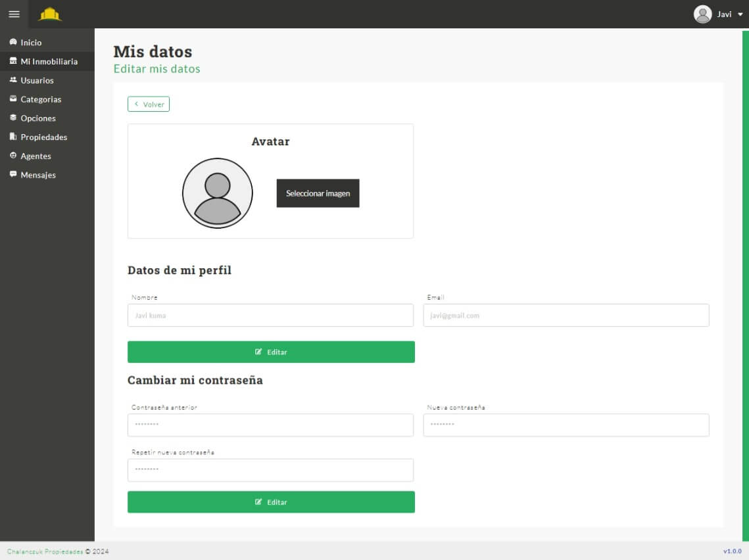The width and height of the screenshot is (749, 560).
Task: Focus the Email input field
Action: pyautogui.click(x=566, y=315)
